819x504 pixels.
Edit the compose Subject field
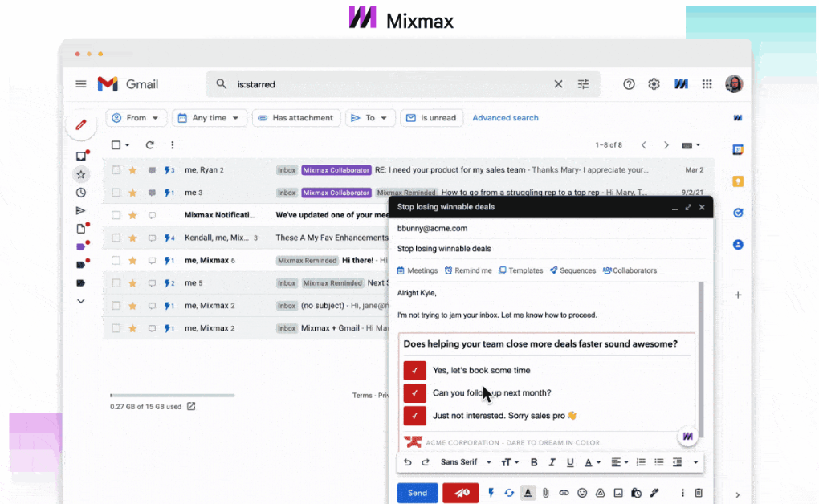551,249
